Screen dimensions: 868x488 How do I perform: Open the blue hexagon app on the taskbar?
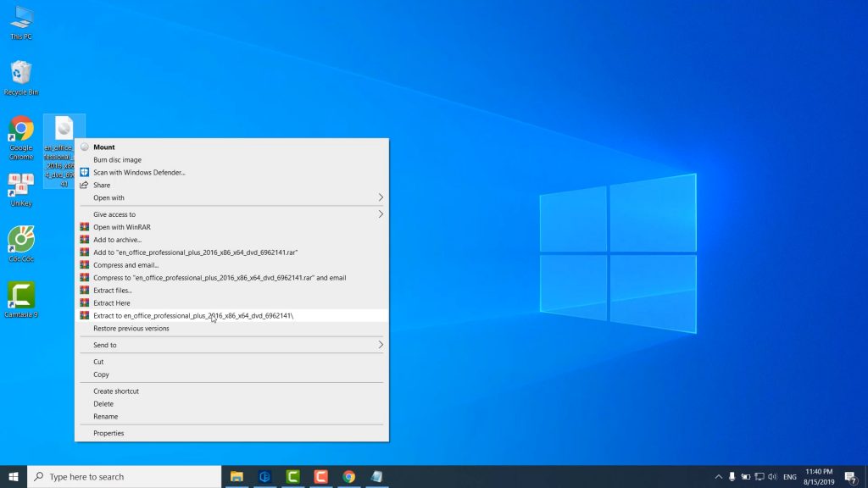(264, 476)
